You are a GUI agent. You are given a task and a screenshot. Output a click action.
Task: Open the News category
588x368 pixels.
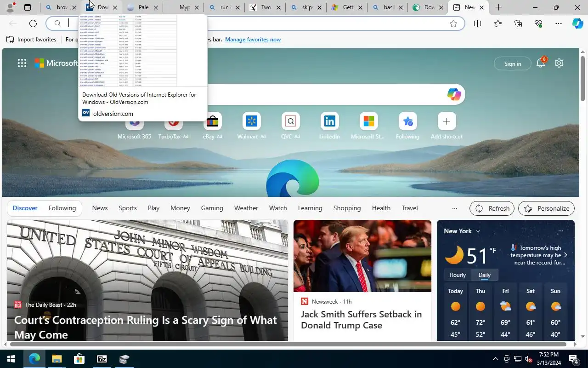click(x=100, y=208)
